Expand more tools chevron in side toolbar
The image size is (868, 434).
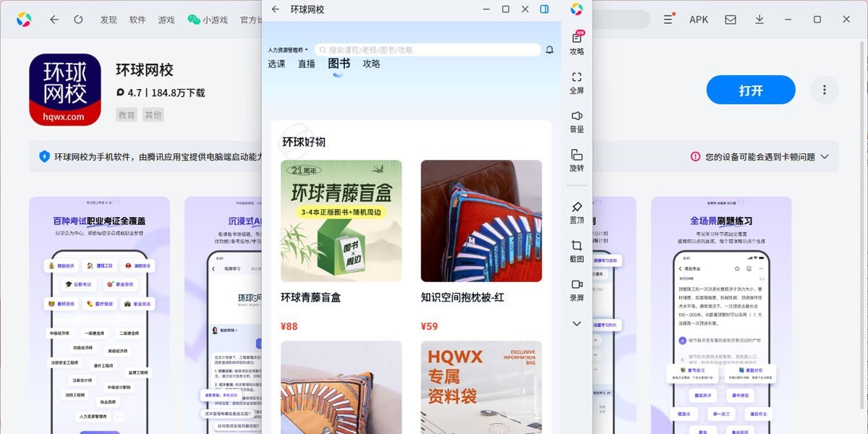tap(576, 323)
